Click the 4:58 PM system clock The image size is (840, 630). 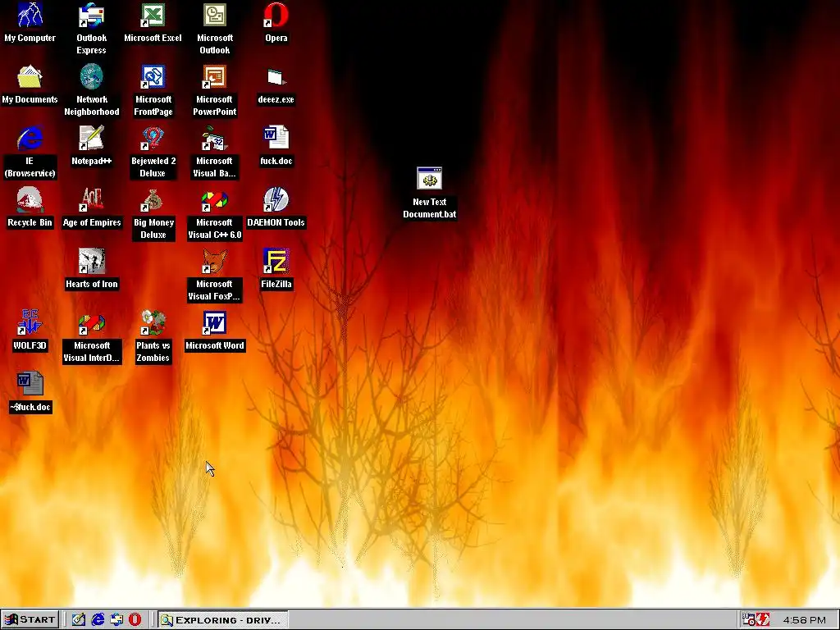point(804,620)
